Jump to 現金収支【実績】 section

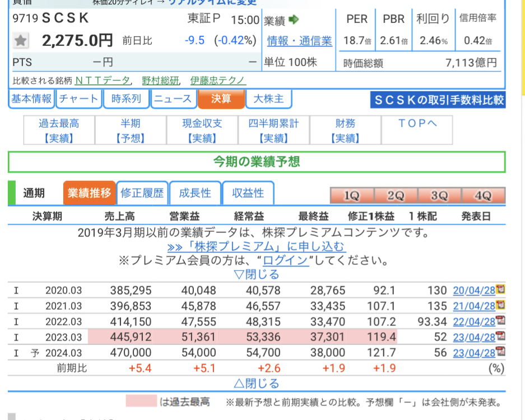coord(202,130)
